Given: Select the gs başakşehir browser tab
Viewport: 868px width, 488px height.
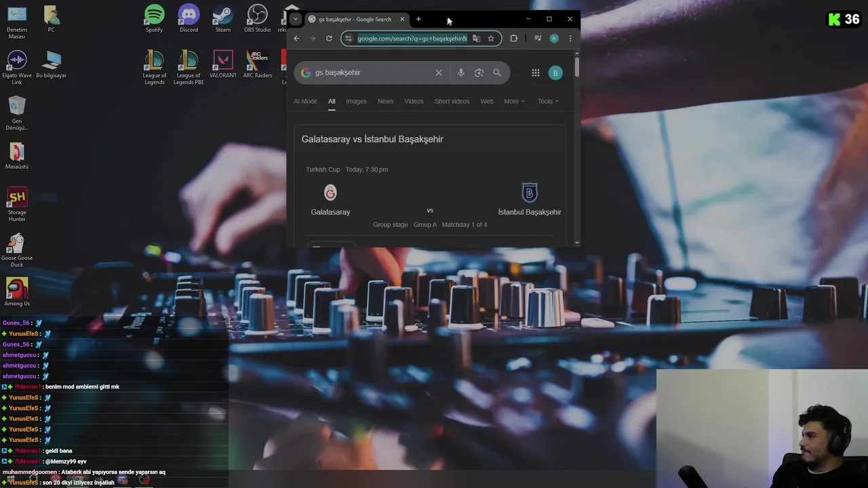Looking at the screenshot, I should click(x=355, y=19).
